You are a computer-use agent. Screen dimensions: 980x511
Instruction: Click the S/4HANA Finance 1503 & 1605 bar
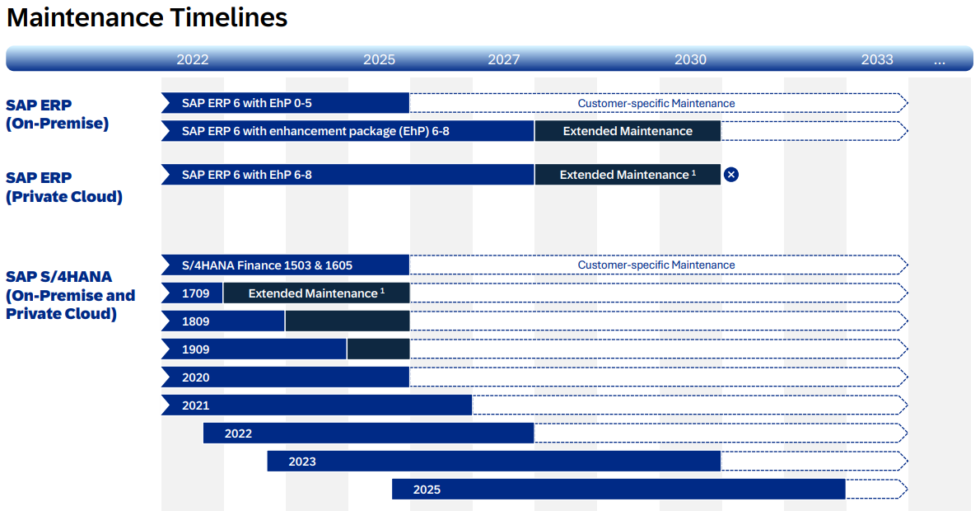(285, 265)
